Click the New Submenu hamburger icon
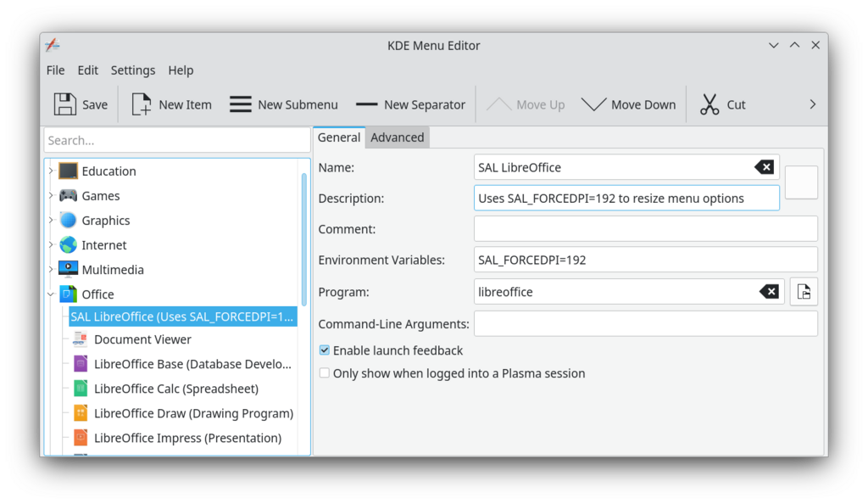 tap(240, 104)
